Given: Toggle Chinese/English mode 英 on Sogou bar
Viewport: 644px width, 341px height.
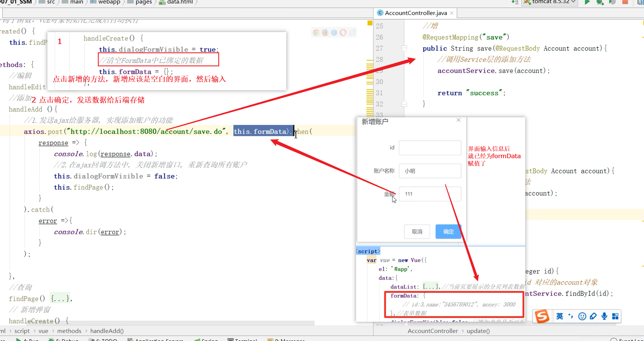Looking at the screenshot, I should (x=560, y=316).
